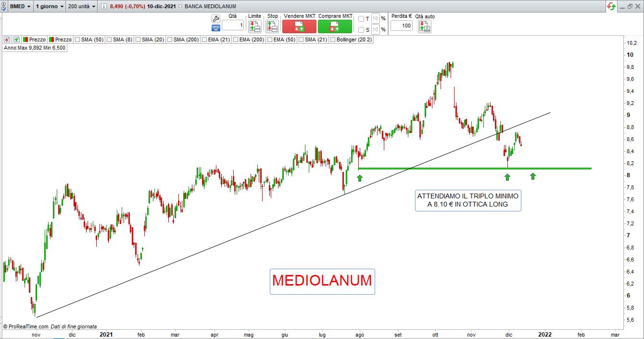Toggle the EMA (200) checkbox
This screenshot has height=339, width=644.
click(236, 39)
